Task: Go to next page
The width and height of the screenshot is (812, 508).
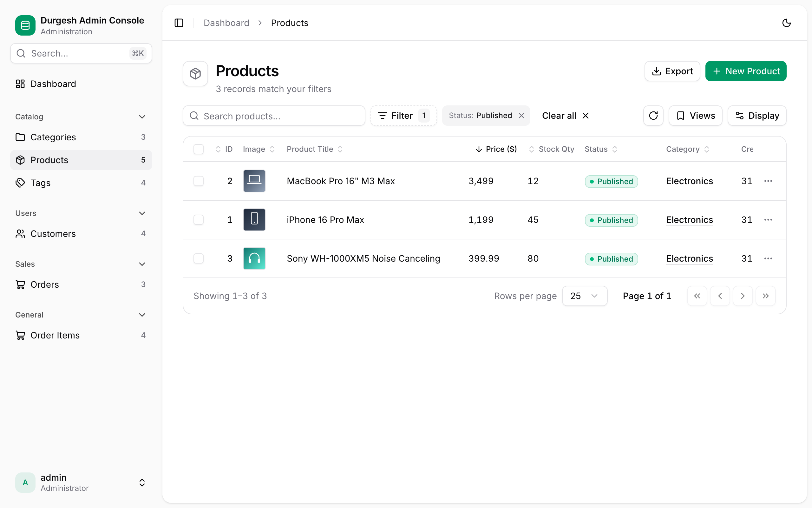Action: pos(743,296)
